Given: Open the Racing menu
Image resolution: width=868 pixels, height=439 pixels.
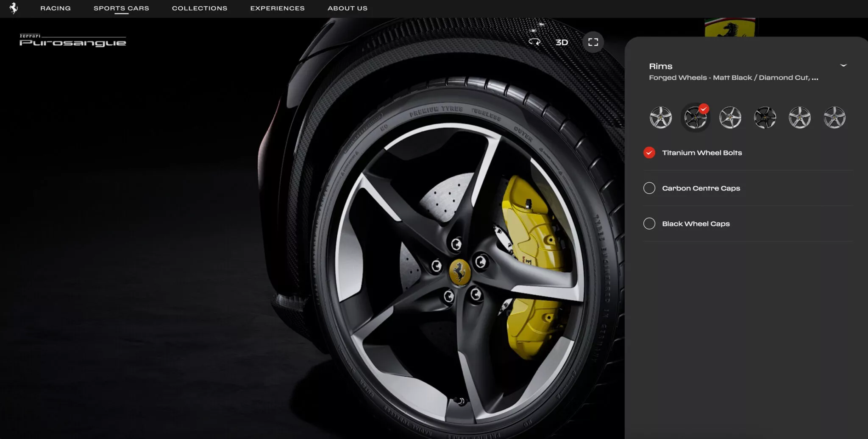Looking at the screenshot, I should coord(56,8).
